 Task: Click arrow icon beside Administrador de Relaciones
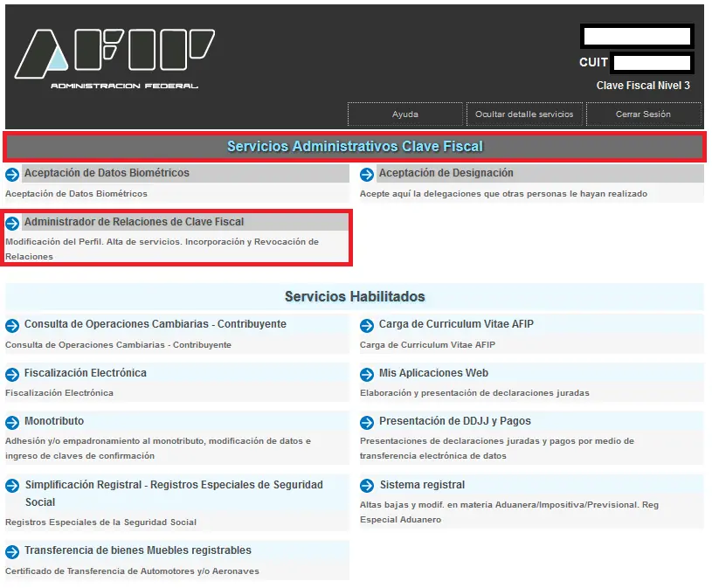12,223
